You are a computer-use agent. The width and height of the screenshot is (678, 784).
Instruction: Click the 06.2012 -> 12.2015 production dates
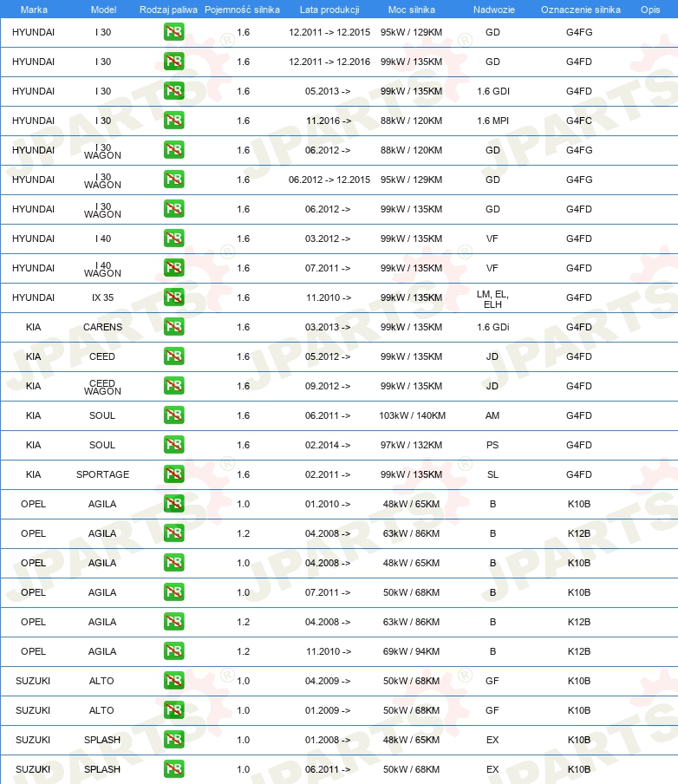click(329, 180)
